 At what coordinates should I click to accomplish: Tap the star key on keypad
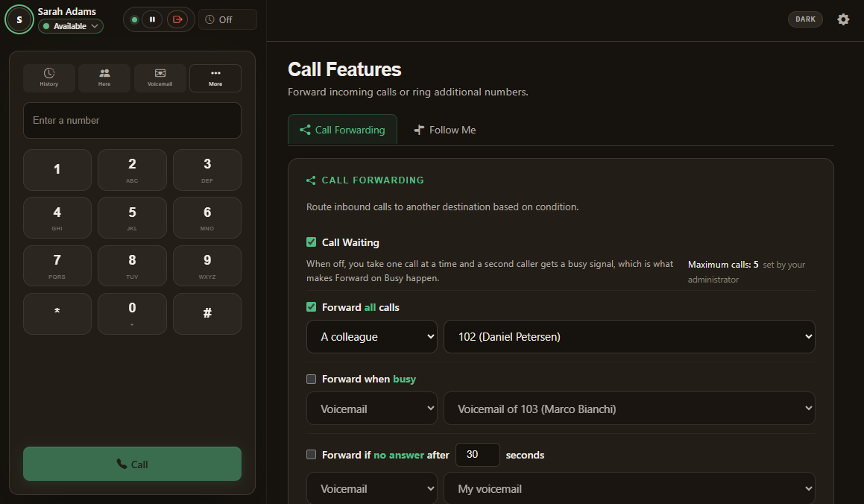[57, 313]
